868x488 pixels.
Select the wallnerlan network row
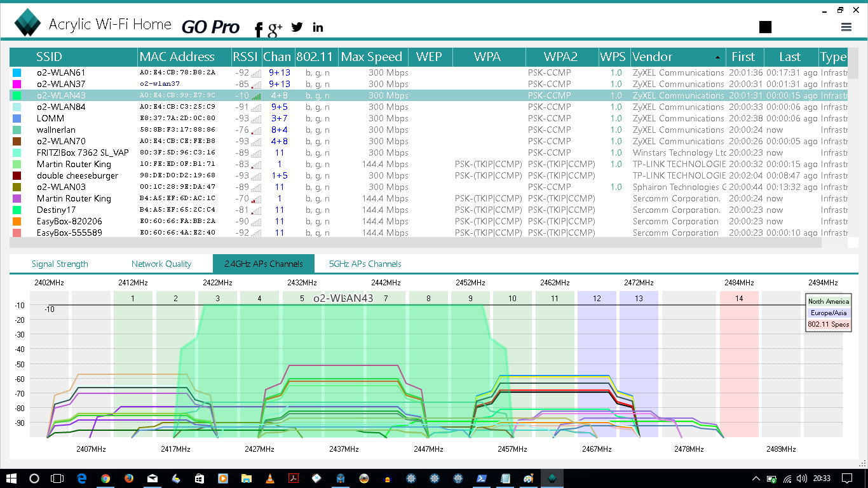(x=429, y=130)
